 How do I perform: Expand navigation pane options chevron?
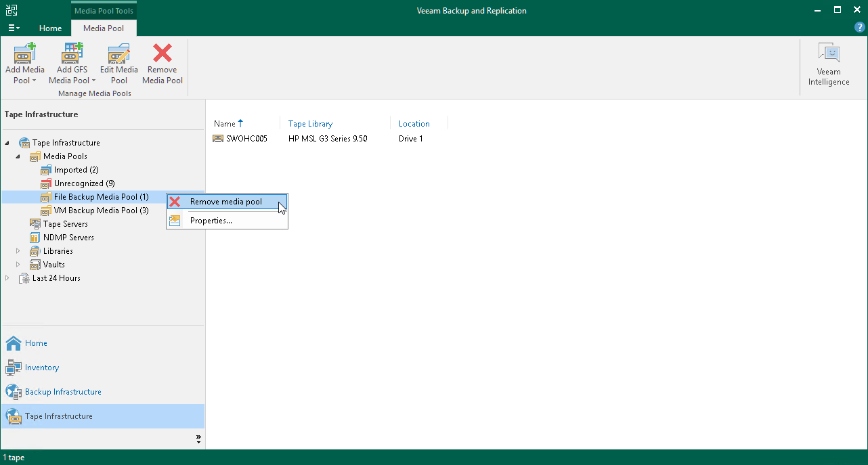pyautogui.click(x=198, y=439)
